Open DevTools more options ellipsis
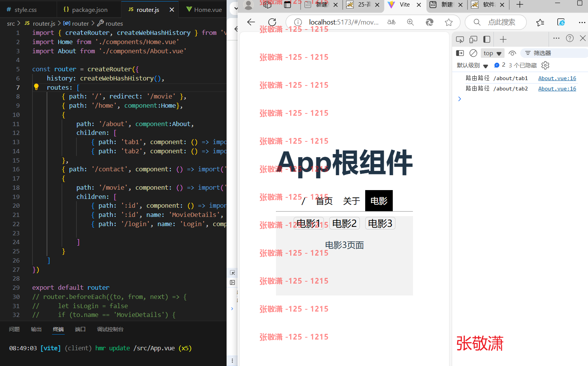The height and width of the screenshot is (366, 588). pos(557,38)
